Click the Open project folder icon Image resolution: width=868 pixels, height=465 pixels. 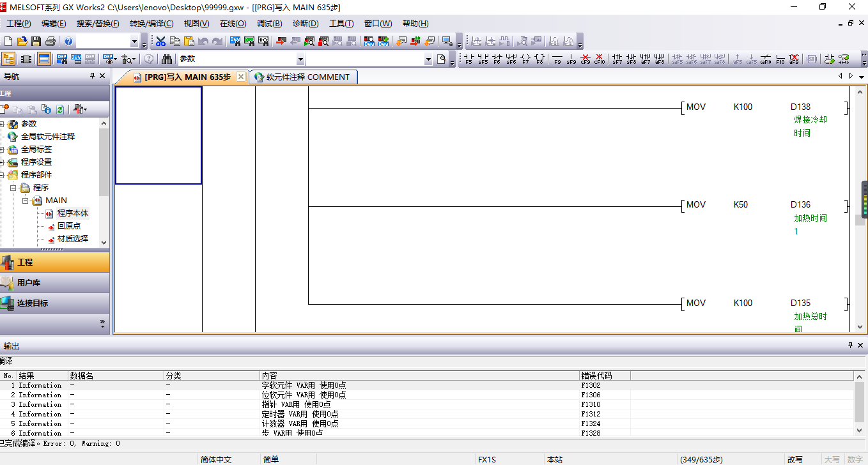(22, 42)
